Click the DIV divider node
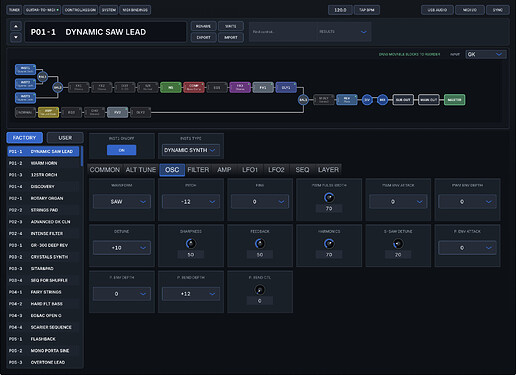The width and height of the screenshot is (516, 375). (x=367, y=100)
